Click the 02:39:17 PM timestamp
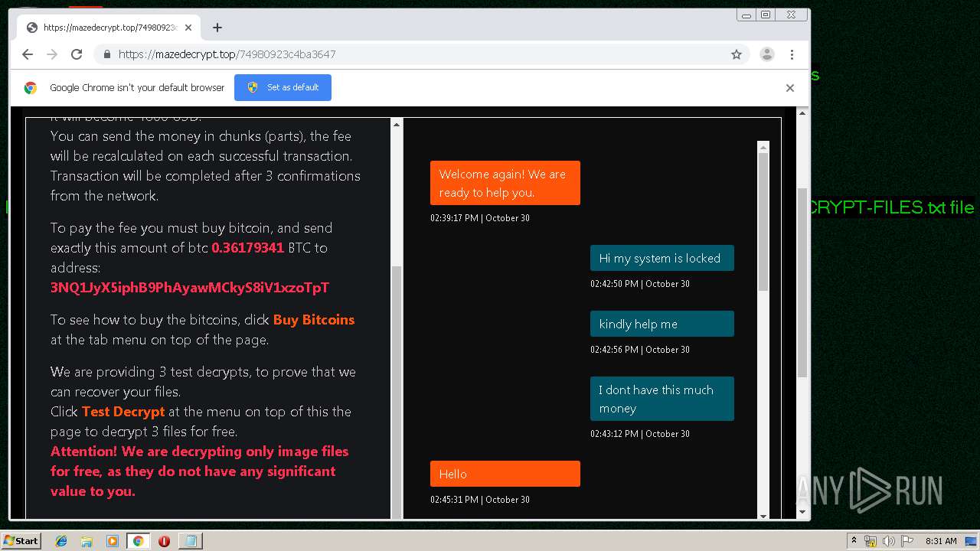Viewport: 980px width, 551px height. [480, 218]
